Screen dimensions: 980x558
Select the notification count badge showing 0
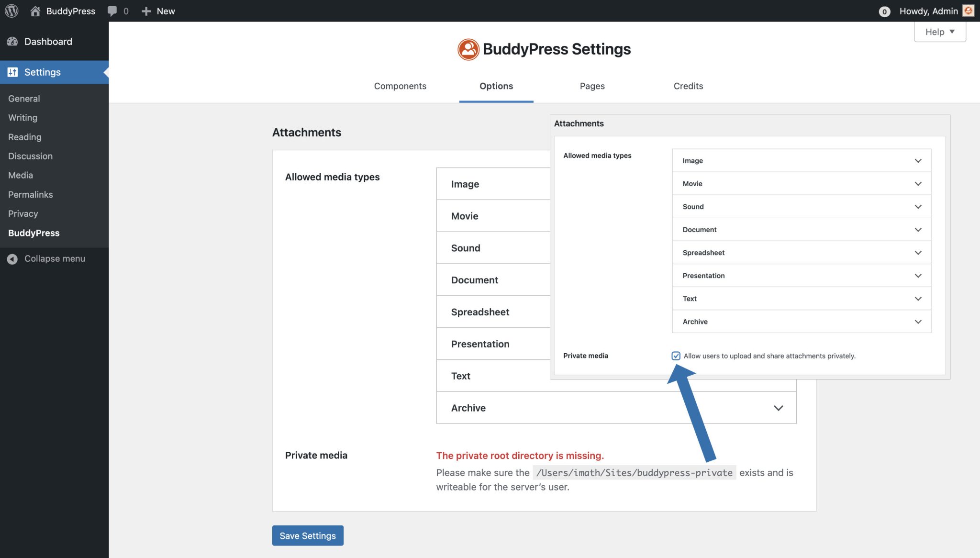(x=885, y=11)
